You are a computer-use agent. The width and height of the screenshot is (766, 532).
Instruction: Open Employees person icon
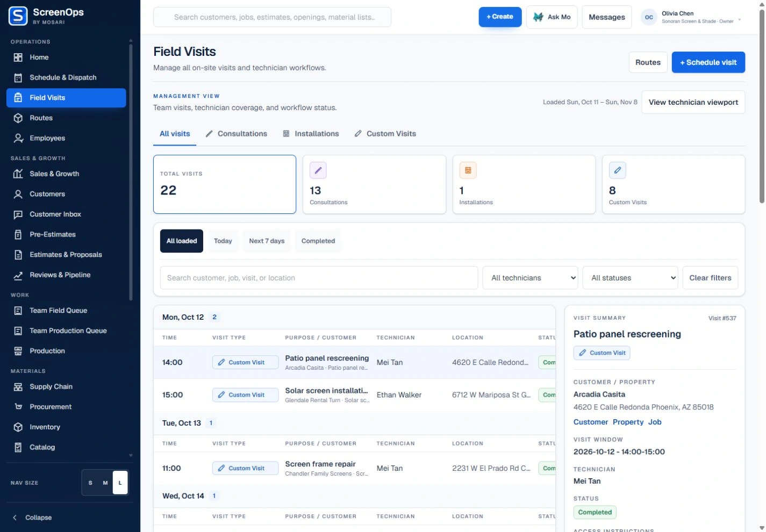[x=18, y=138]
